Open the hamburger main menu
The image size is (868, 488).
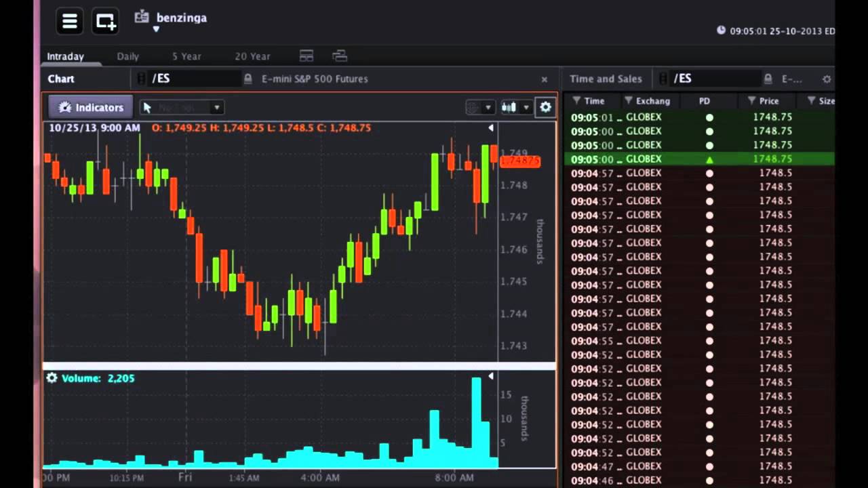[70, 22]
